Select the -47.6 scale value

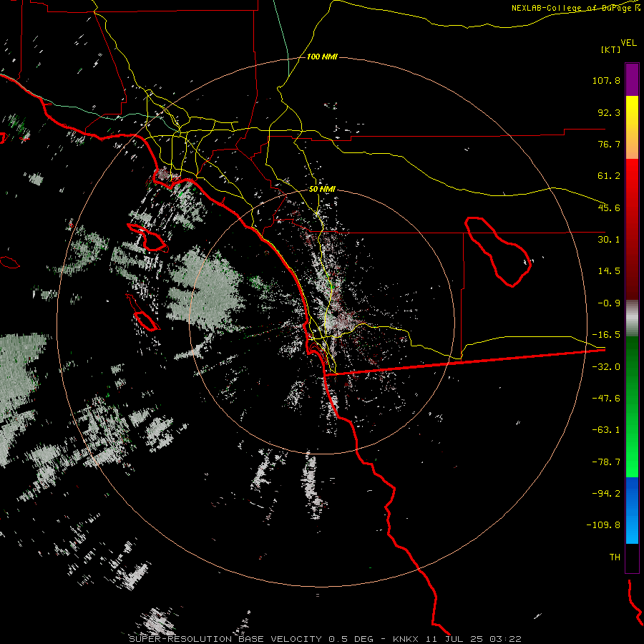click(x=606, y=399)
